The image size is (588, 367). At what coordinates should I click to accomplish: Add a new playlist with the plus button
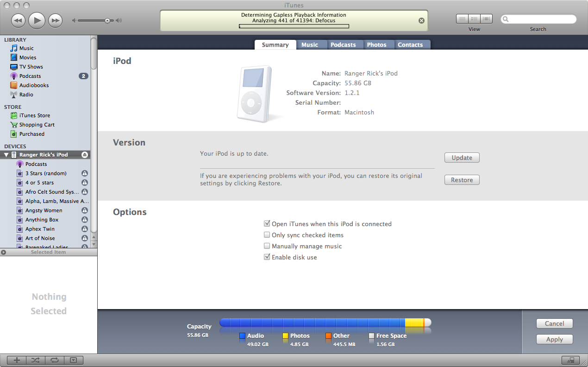(17, 360)
